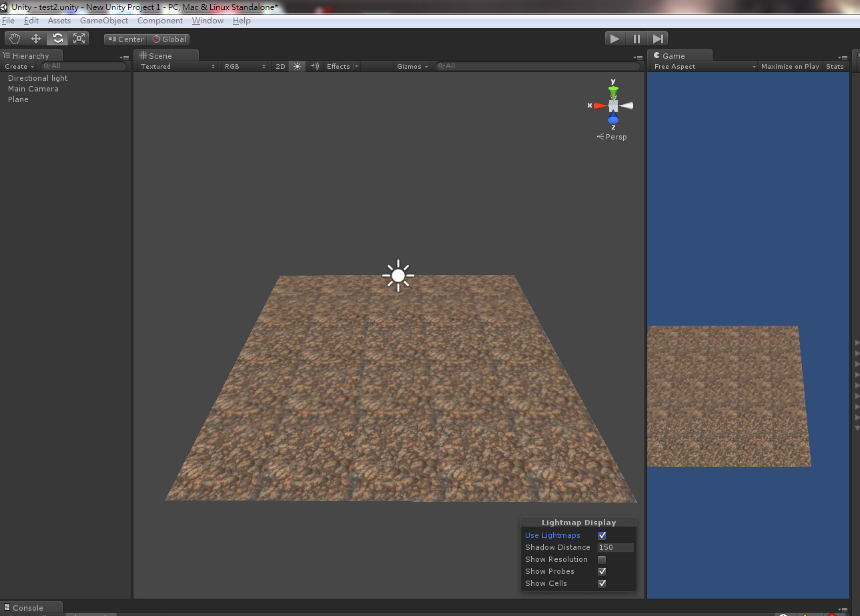Image resolution: width=860 pixels, height=616 pixels.
Task: Open the Textured draw mode dropdown
Action: pyautogui.click(x=177, y=66)
